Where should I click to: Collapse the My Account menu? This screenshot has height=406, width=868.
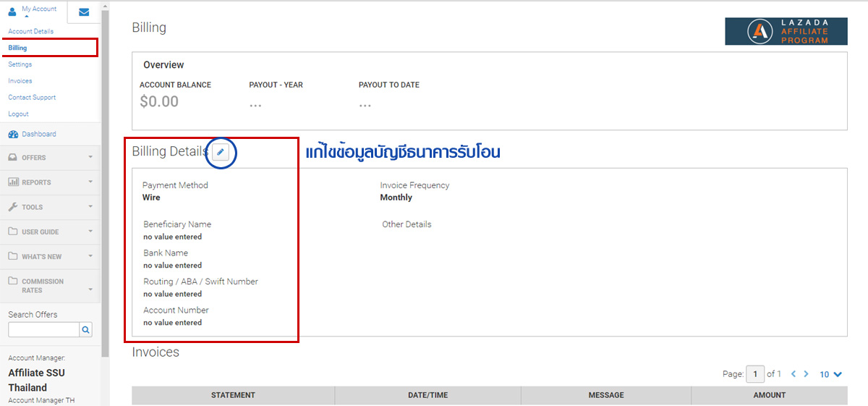[33, 12]
